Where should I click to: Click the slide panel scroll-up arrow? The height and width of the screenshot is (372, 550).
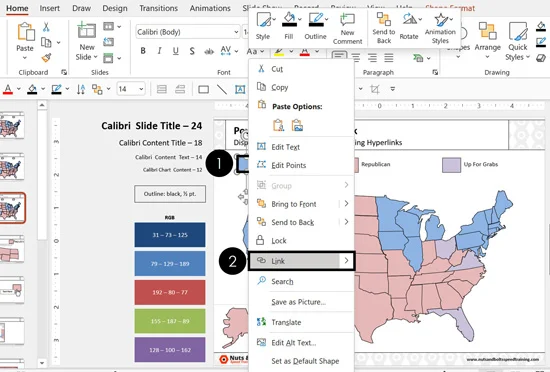pos(42,105)
